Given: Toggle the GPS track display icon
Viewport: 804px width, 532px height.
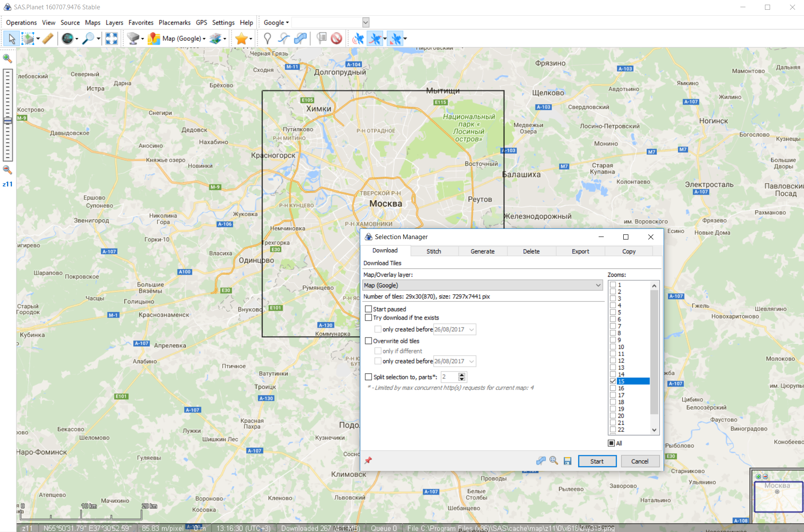Looking at the screenshot, I should coord(375,39).
